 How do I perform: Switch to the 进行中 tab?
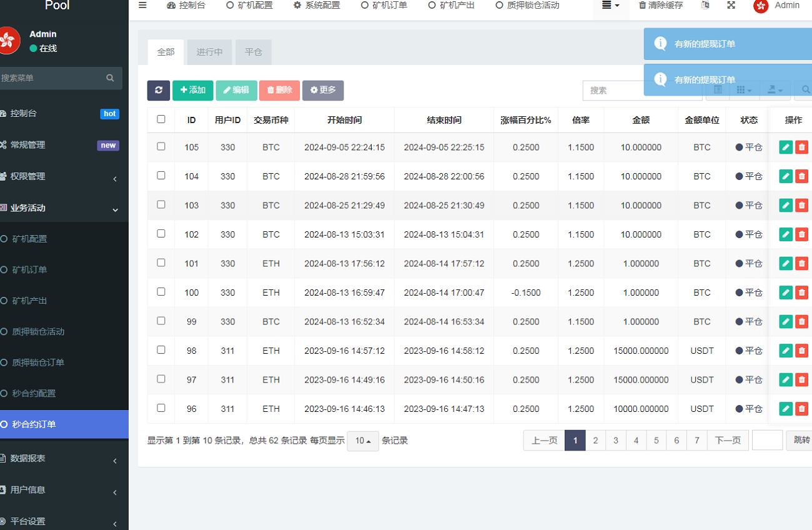209,52
